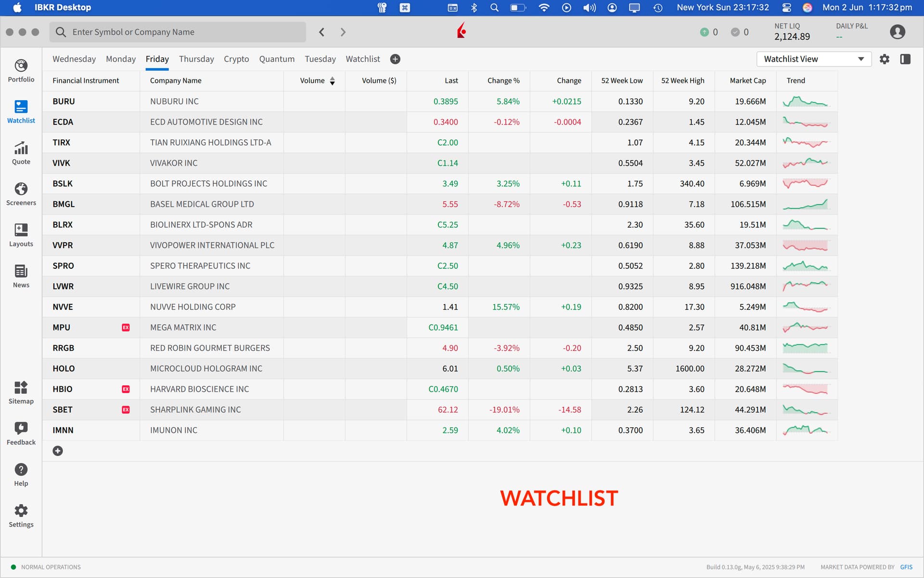Screen dimensions: 924x578
Task: Add a new watchlist tab with plus icon
Action: 395,59
